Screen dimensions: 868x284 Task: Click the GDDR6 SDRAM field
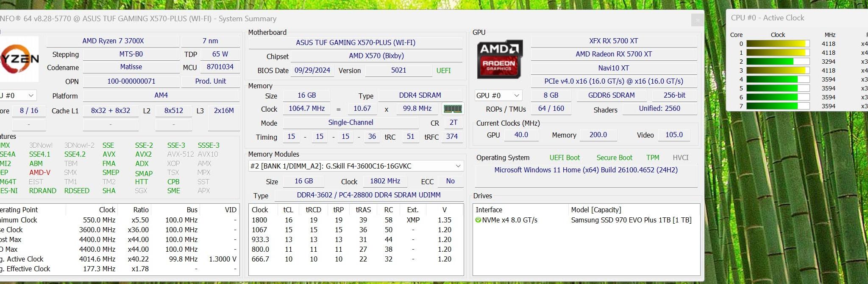(611, 96)
